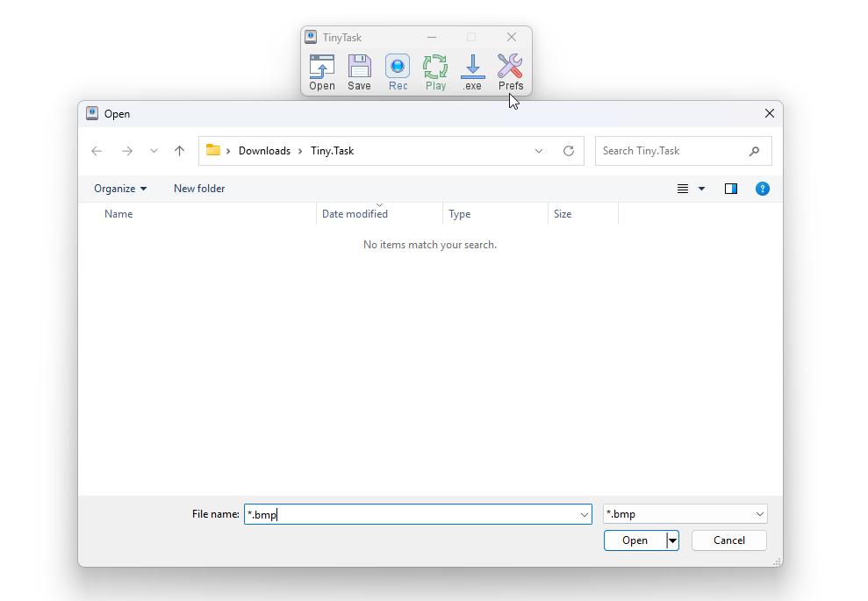Start recording with the Rec button
This screenshot has height=601, width=868.
398,73
